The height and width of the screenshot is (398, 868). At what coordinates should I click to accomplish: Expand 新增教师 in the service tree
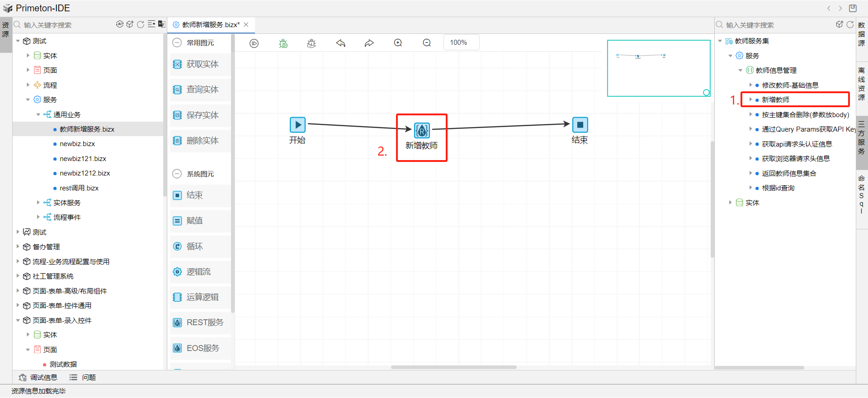pos(750,99)
